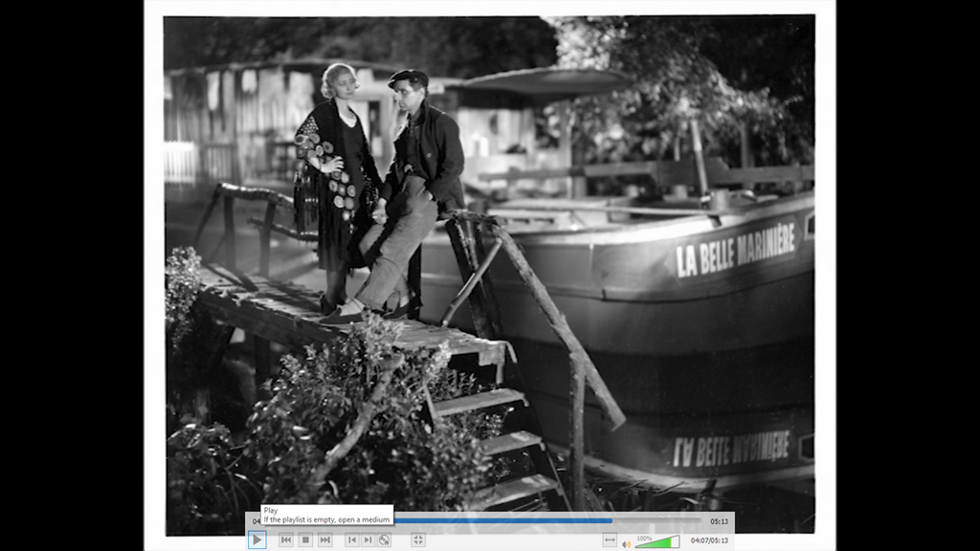Click the previous chapter step-back icon
The image size is (980, 551).
pyautogui.click(x=352, y=540)
